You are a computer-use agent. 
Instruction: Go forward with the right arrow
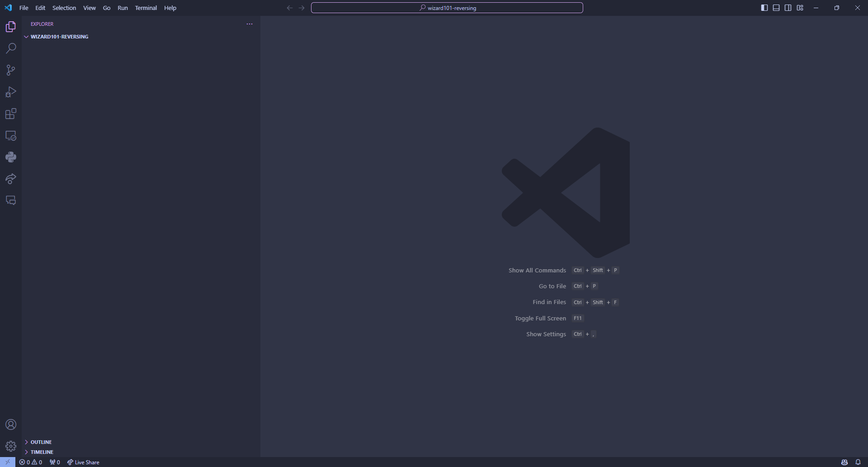(302, 8)
